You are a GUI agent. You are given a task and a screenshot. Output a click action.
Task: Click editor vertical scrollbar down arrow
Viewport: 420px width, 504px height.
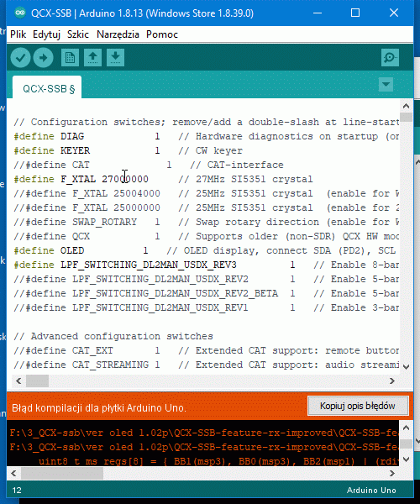click(x=406, y=367)
